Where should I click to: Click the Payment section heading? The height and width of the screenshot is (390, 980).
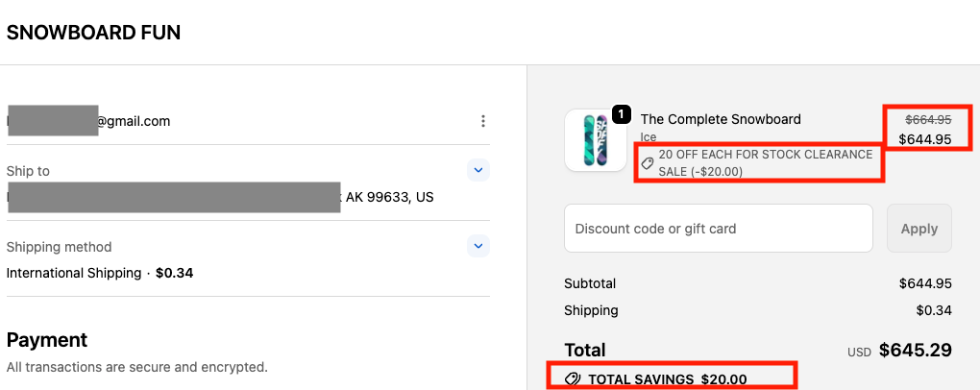click(x=47, y=339)
